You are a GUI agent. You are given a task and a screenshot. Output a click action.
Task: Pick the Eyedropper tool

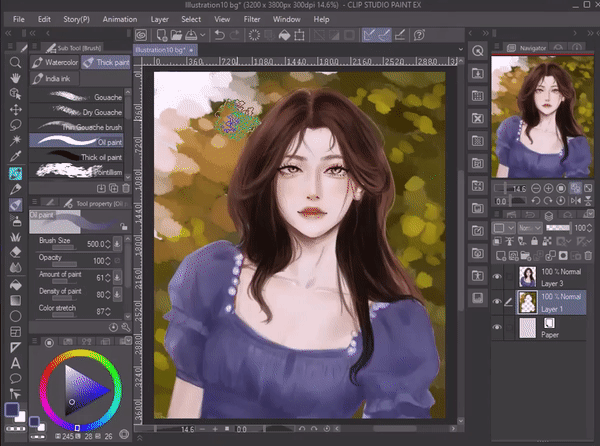(16, 157)
